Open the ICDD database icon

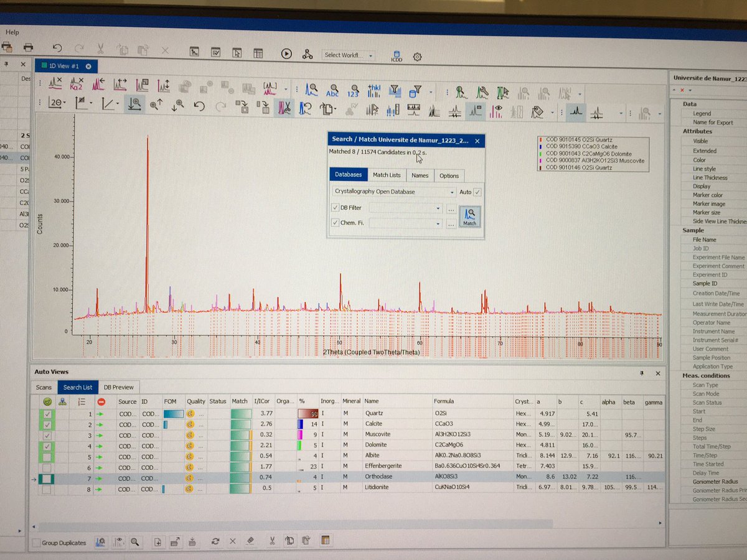tap(397, 56)
